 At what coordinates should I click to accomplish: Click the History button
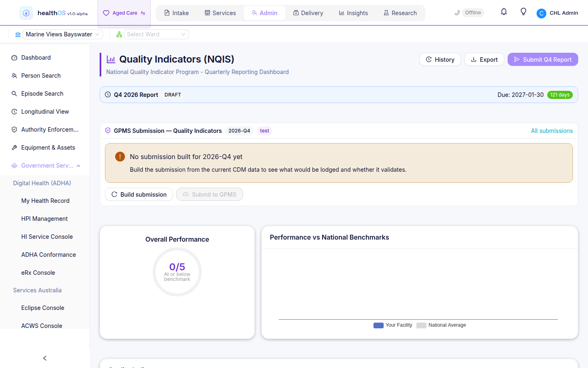[440, 59]
